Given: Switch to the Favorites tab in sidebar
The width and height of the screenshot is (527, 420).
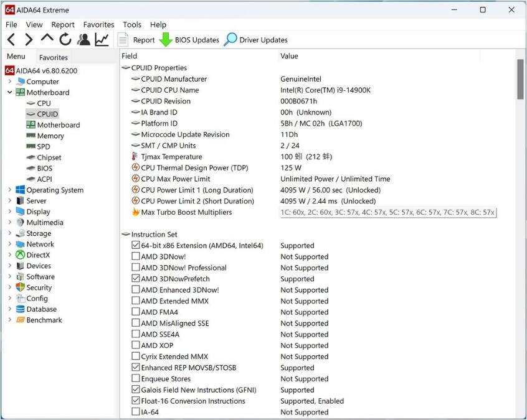Looking at the screenshot, I should point(54,57).
